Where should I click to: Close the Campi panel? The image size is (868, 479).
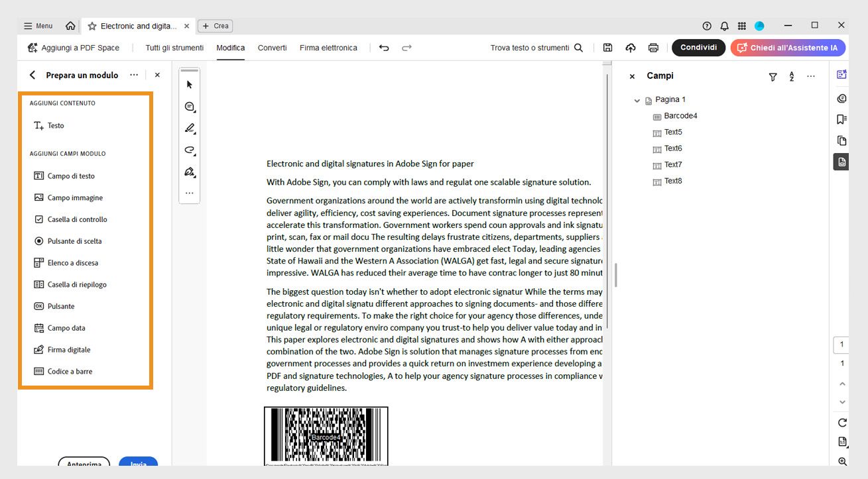click(x=632, y=77)
